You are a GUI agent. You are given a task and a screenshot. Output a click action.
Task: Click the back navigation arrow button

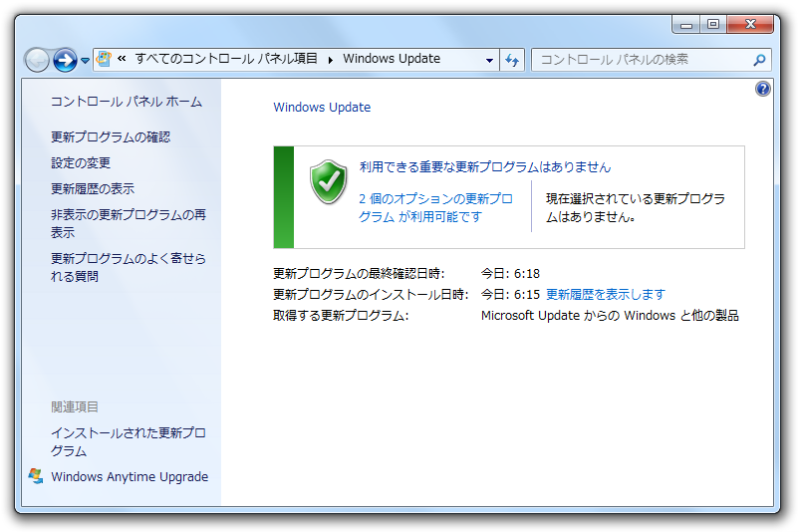pos(37,60)
